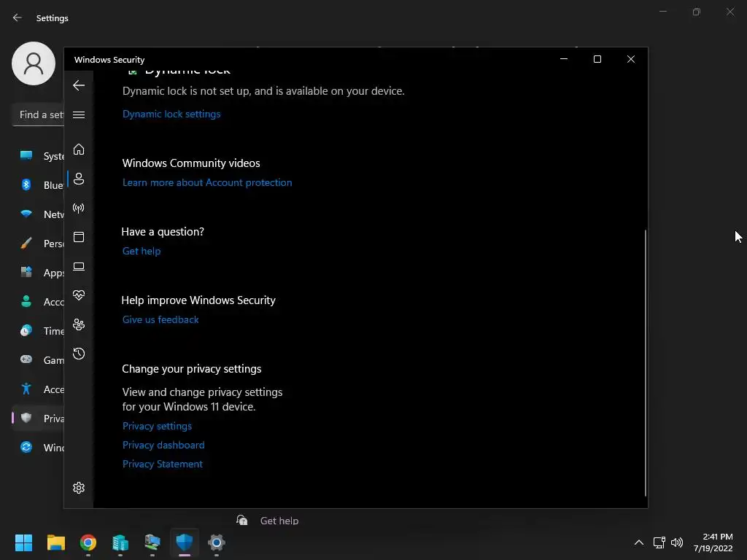Click the Windows Security vertical scrollbar
Viewport: 747px width, 560px height.
(x=646, y=363)
